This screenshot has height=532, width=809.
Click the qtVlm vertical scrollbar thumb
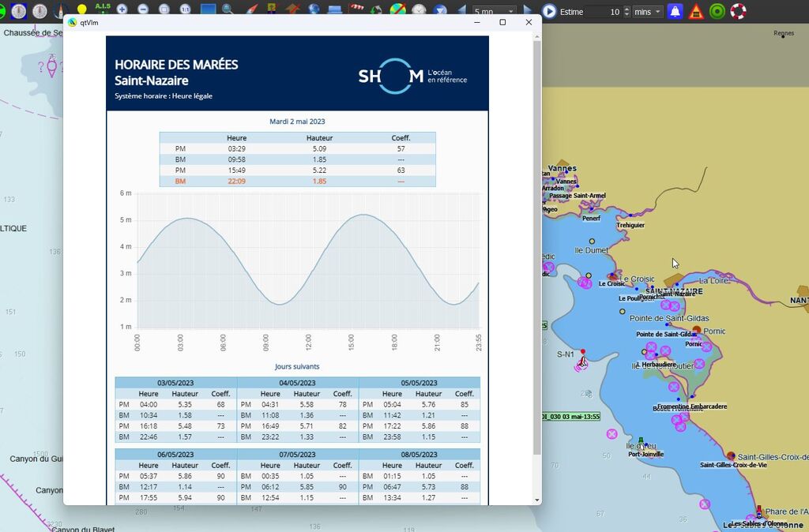[x=537, y=247]
